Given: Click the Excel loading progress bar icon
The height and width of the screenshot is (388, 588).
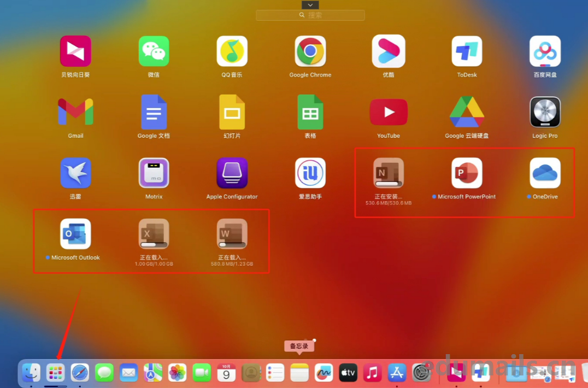Looking at the screenshot, I should click(x=154, y=234).
